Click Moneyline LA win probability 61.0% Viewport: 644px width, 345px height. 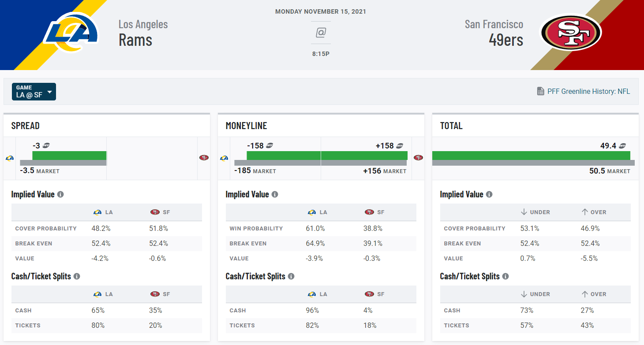click(x=315, y=228)
